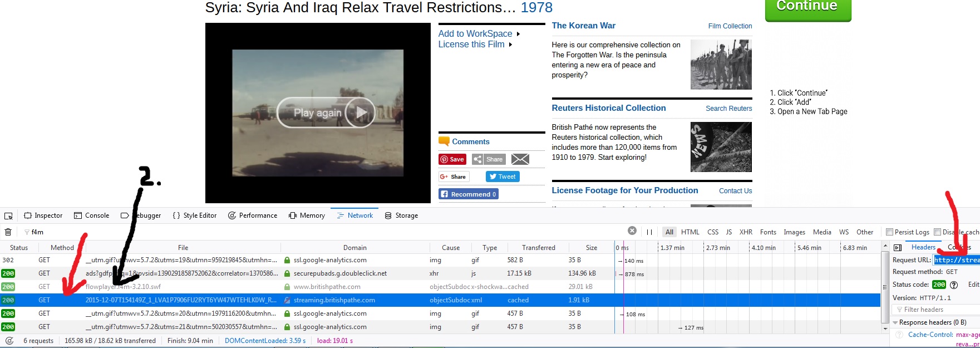
Task: Filter requests by XHR type
Action: [746, 232]
